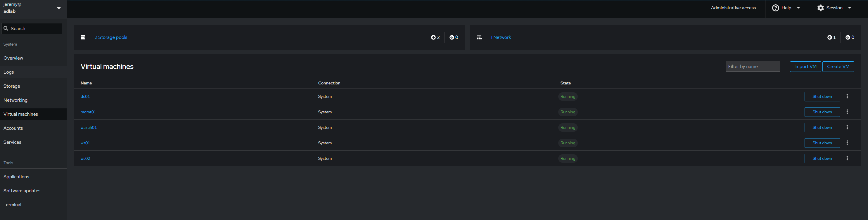This screenshot has height=220, width=868.
Task: Focus the Filter by name field
Action: tap(753, 66)
